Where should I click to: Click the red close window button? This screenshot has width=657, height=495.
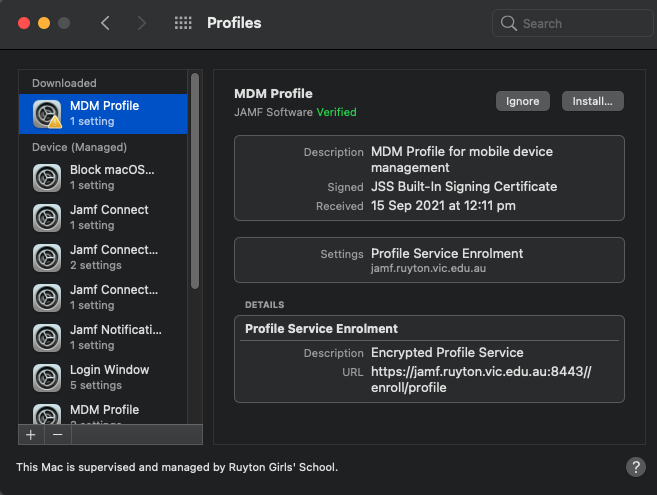(24, 23)
